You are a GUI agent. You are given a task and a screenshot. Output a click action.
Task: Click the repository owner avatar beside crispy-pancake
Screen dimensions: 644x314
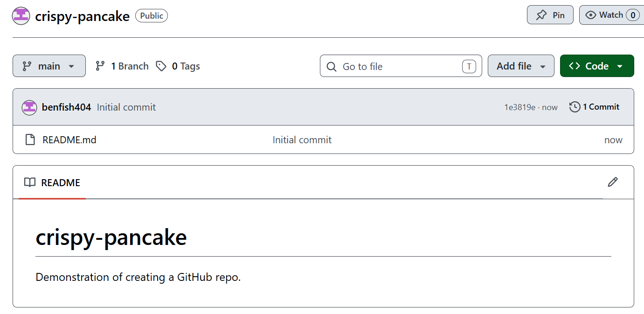[x=21, y=16]
